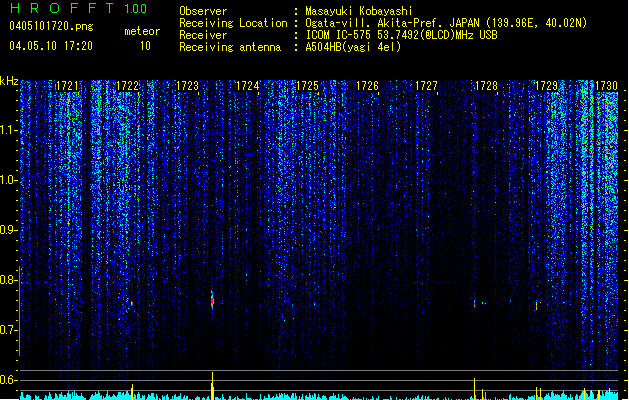Click time marker 1724
This screenshot has width=629, height=400.
point(248,86)
